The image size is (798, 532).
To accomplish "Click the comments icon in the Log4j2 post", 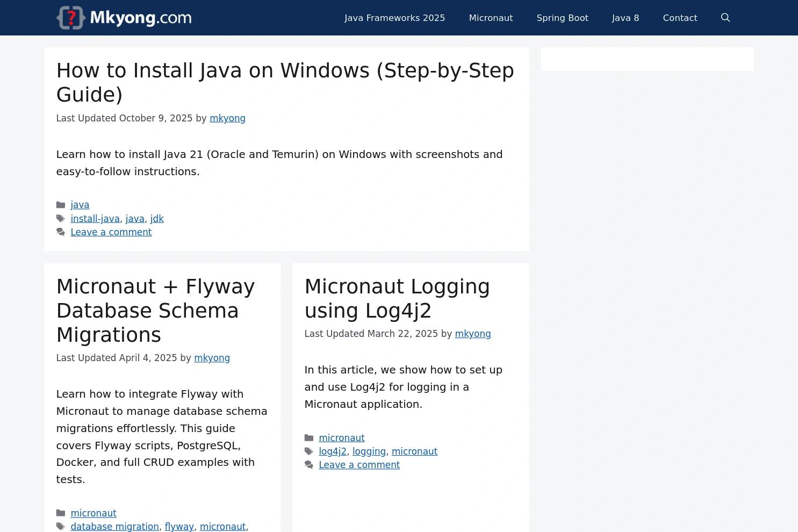I will point(309,465).
